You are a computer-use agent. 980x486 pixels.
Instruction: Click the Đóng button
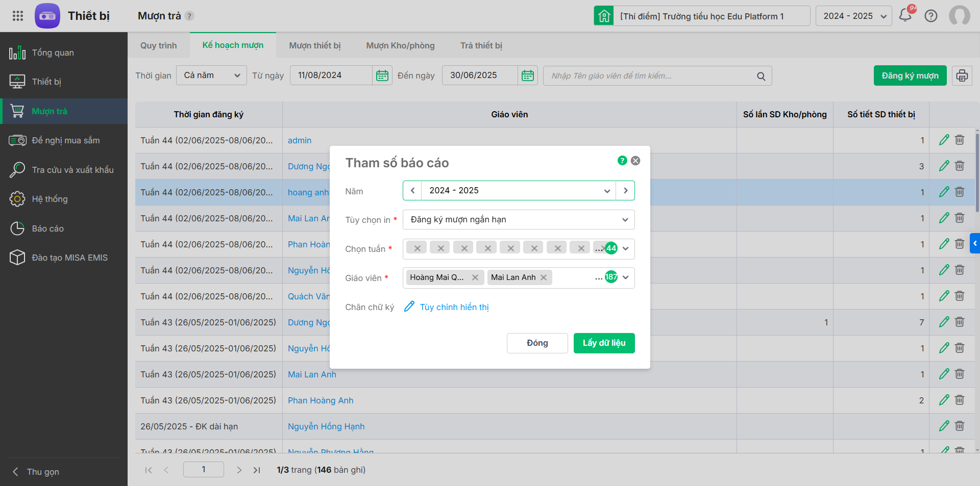pyautogui.click(x=537, y=343)
